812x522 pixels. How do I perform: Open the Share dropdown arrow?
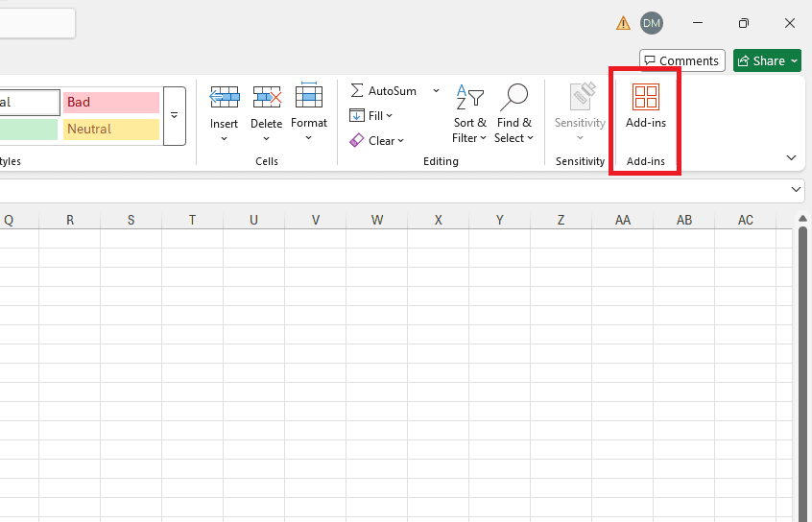pos(795,60)
